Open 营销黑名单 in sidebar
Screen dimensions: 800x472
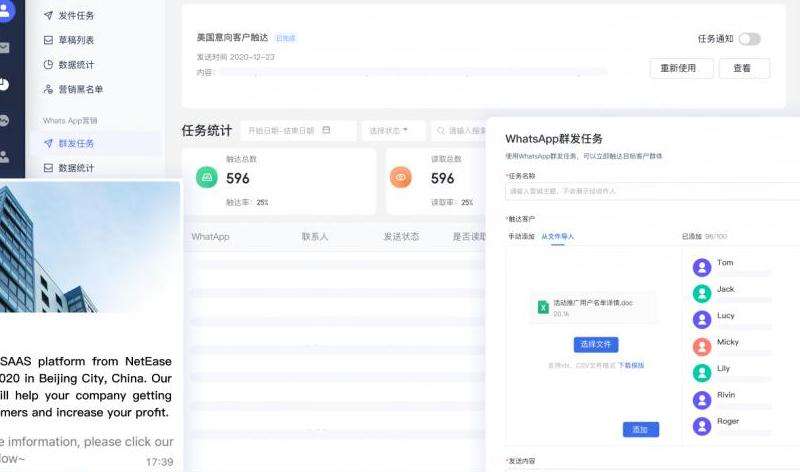(x=80, y=89)
